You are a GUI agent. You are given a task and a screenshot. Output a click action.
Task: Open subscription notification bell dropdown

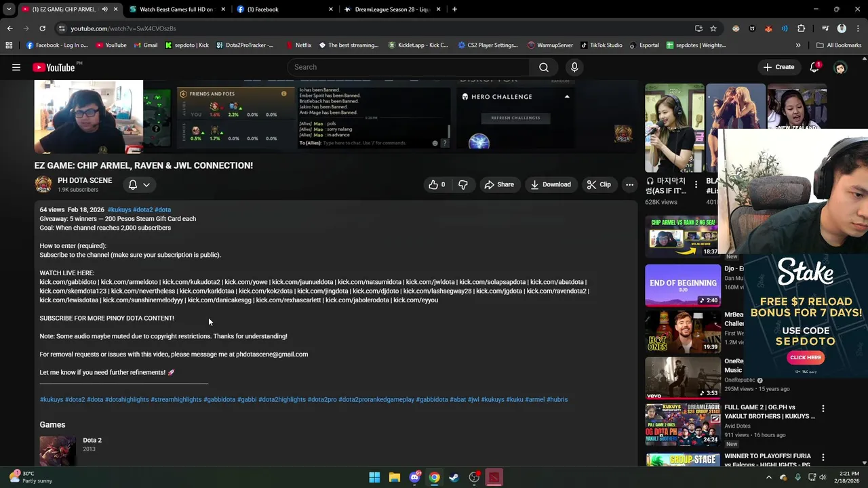pos(138,184)
